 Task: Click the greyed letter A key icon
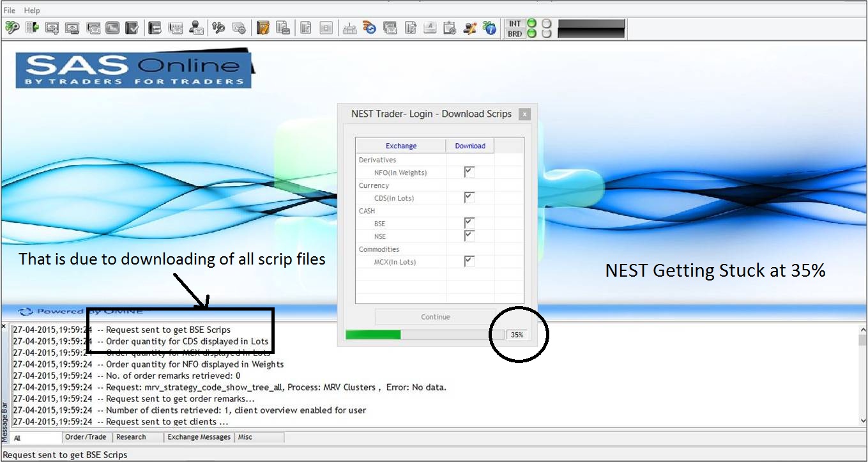[430, 28]
